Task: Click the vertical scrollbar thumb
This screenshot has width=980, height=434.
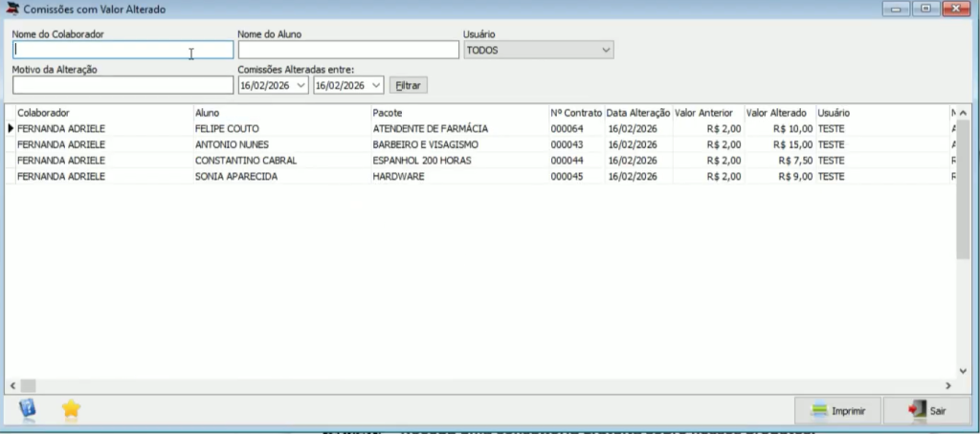Action: [x=963, y=190]
